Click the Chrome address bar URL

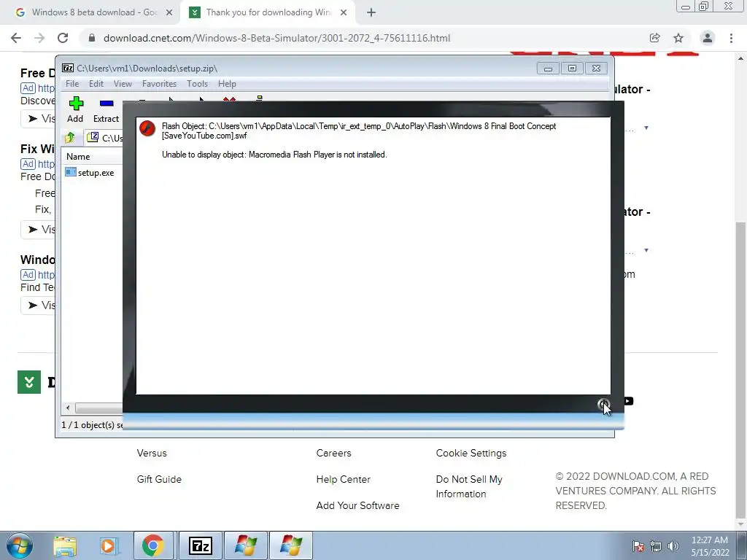[x=276, y=38]
